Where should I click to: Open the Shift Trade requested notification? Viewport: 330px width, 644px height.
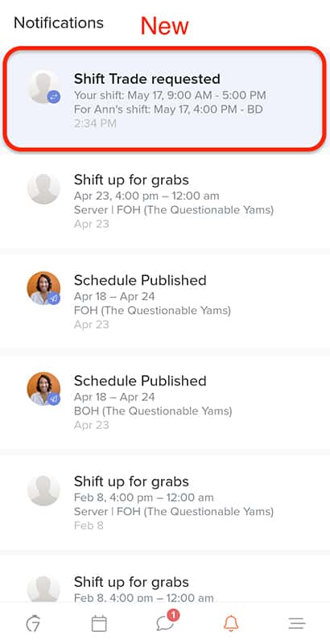pos(165,99)
